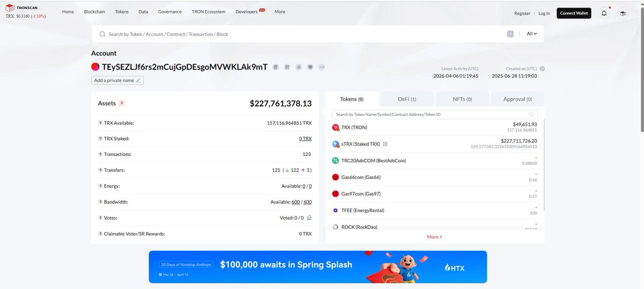The width and height of the screenshot is (644, 289).
Task: Click the TFEE (EnergyRental) token name
Action: coord(363,211)
